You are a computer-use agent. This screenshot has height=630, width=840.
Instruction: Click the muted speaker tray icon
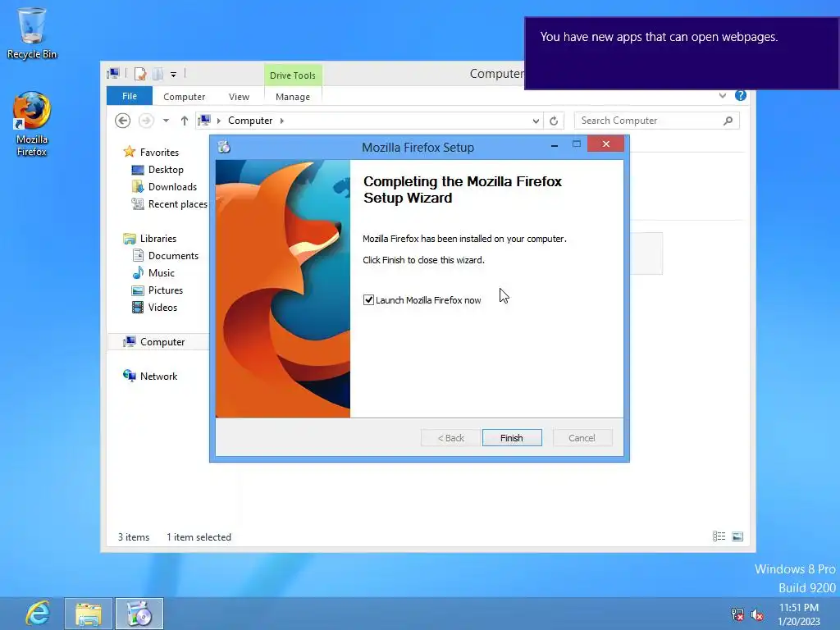757,614
